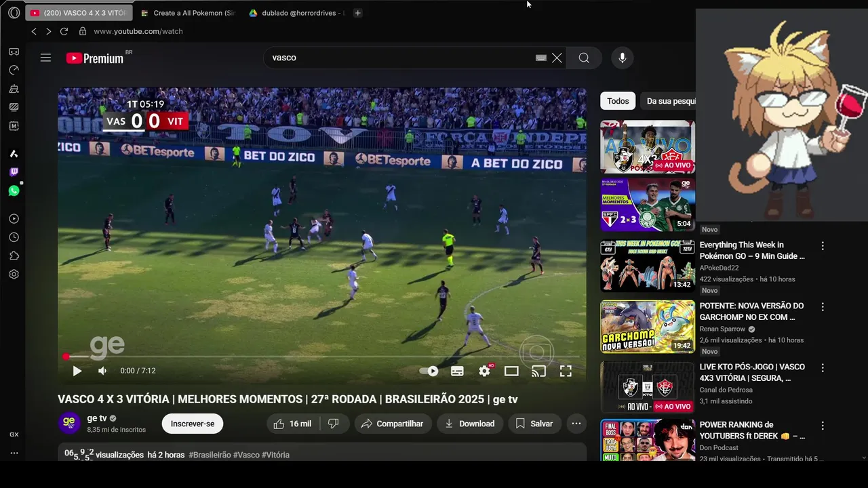This screenshot has width=868, height=488.
Task: Open browser settings gear in sidebar
Action: click(x=14, y=274)
